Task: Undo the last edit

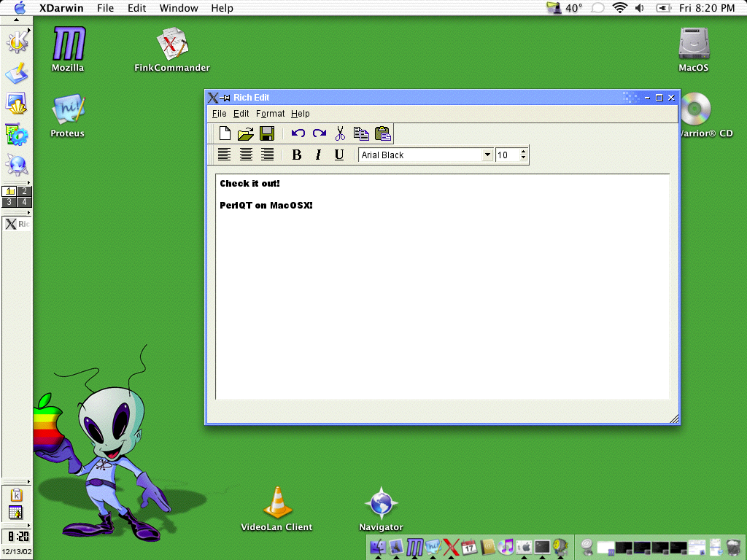Action: (x=298, y=133)
